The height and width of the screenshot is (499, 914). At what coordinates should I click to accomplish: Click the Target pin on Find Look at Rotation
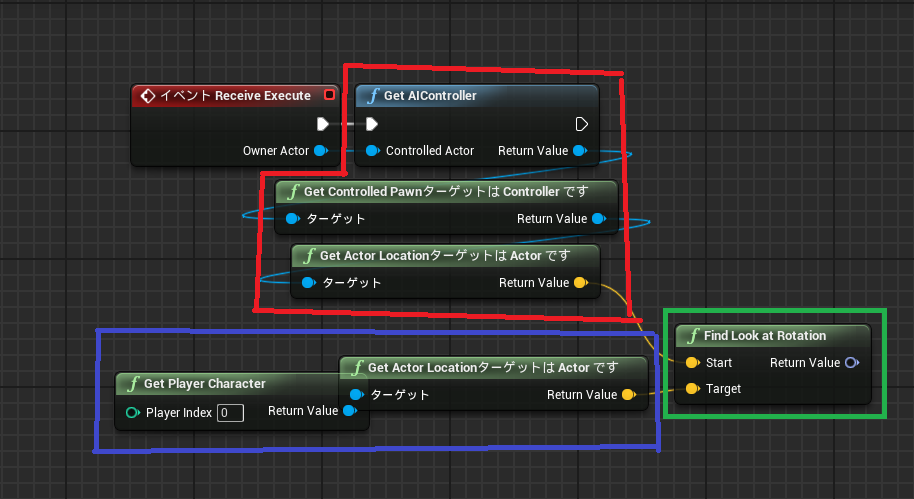click(x=692, y=388)
